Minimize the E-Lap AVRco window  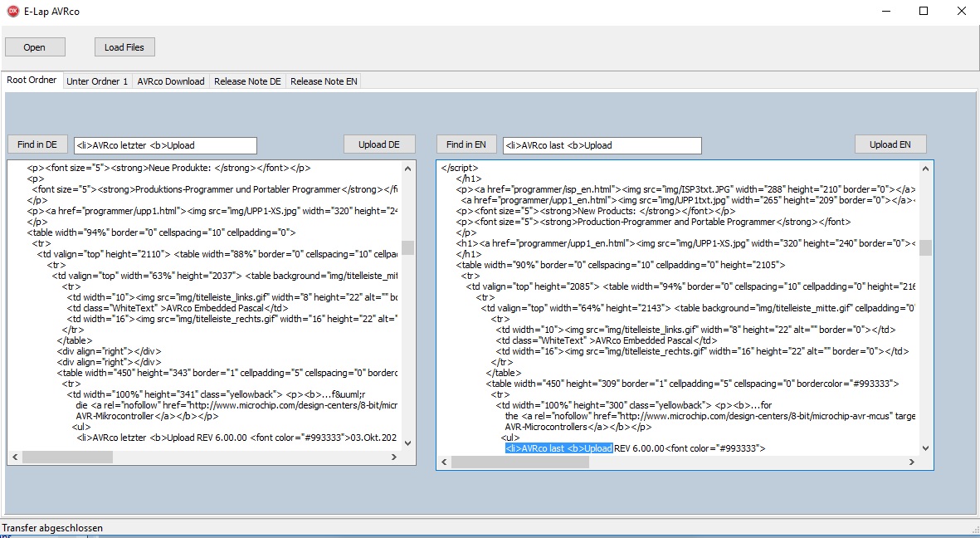coord(886,12)
